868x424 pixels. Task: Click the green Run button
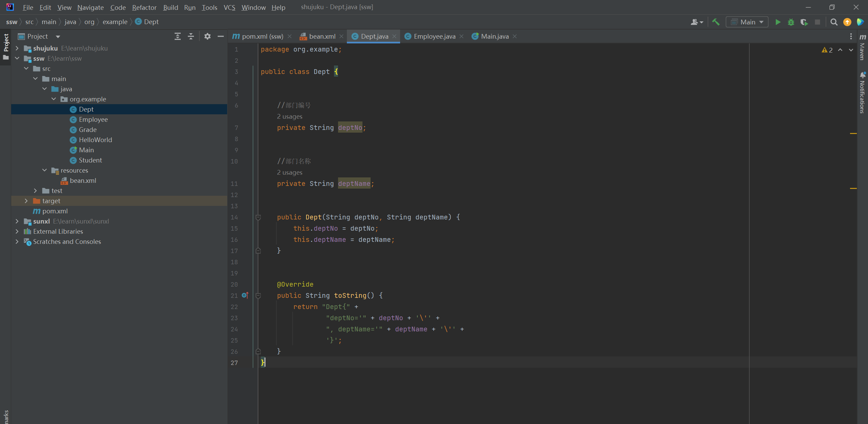click(778, 22)
